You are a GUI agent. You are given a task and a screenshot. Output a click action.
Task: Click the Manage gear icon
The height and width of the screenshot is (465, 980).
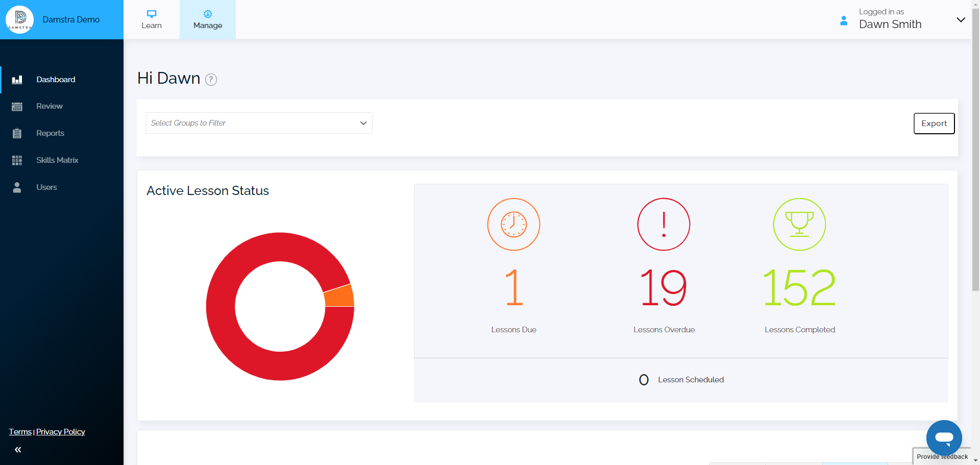pyautogui.click(x=207, y=15)
